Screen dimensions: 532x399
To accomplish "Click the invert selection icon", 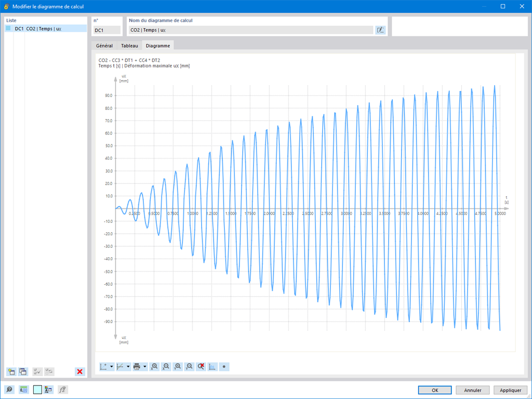I will 49,371.
